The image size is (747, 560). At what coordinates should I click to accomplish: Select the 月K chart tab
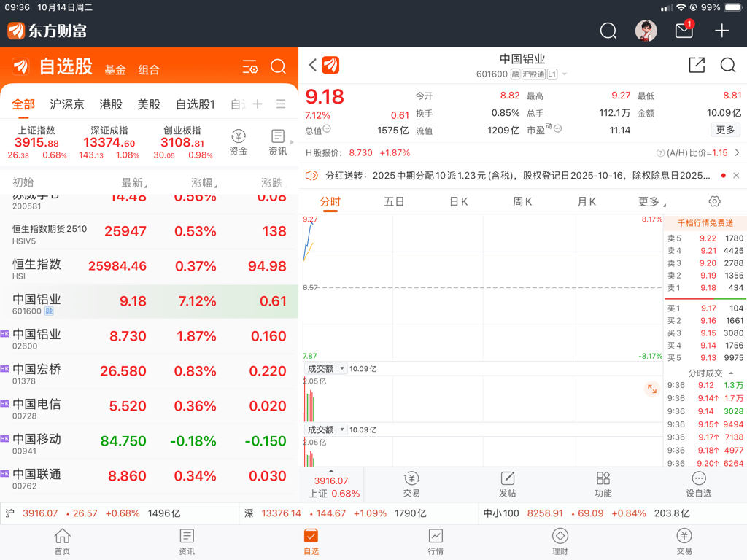click(x=587, y=202)
